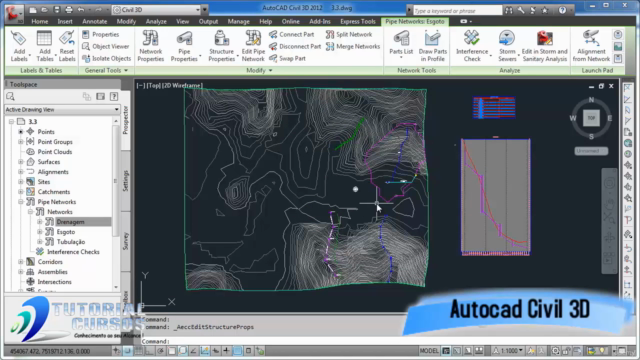The image size is (640, 360).
Task: Click the TOP face of ViewCube
Action: click(591, 118)
